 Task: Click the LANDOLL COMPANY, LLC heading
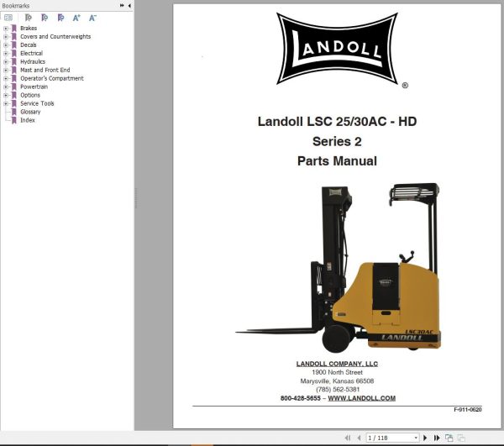click(x=337, y=364)
